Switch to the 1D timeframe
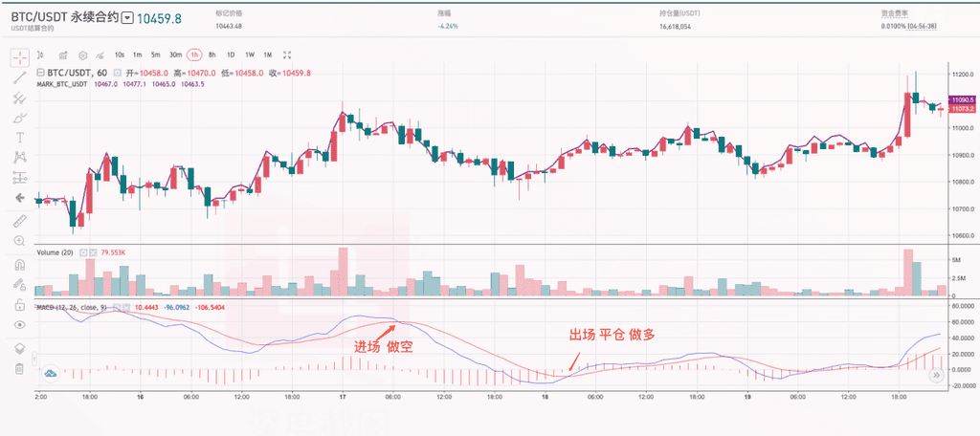This screenshot has height=436, width=980. (230, 55)
